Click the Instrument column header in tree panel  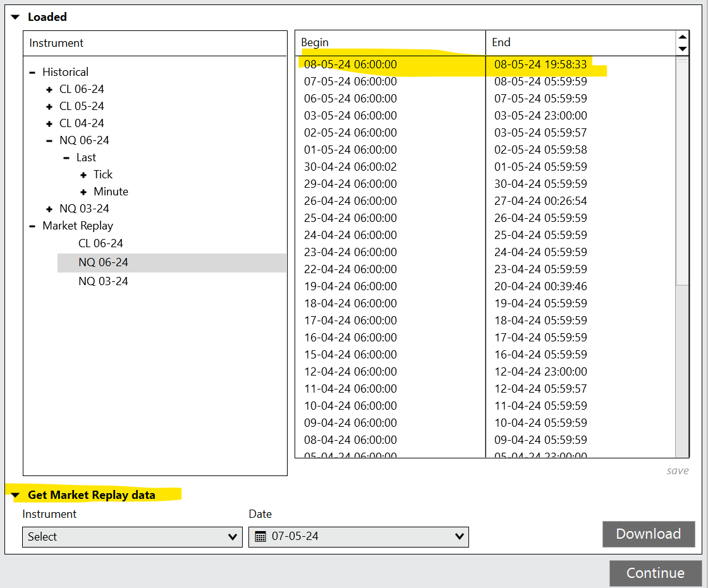tap(155, 44)
